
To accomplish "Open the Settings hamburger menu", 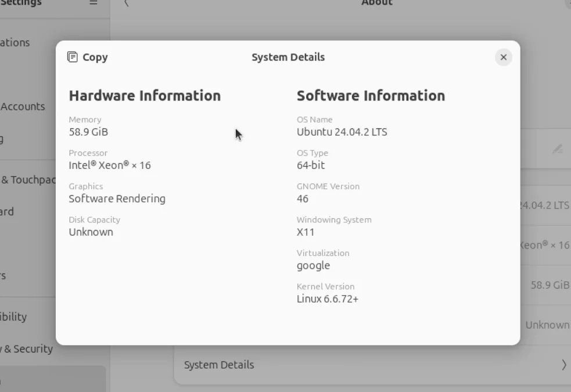I will (x=94, y=2).
